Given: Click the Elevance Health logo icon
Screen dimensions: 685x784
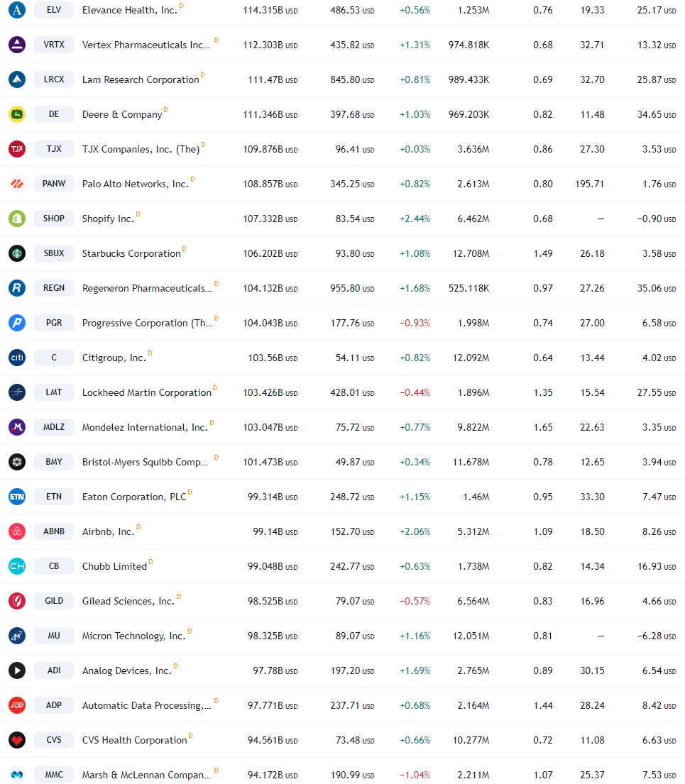Looking at the screenshot, I should (17, 10).
